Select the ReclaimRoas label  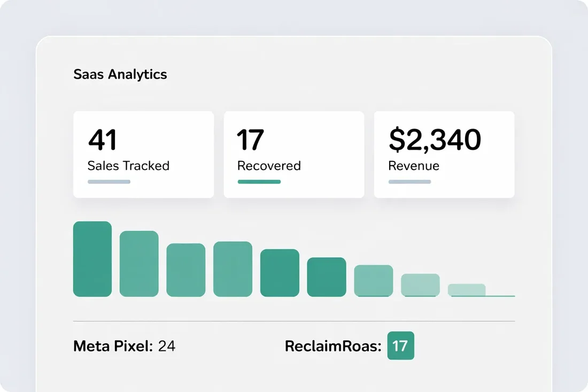pyautogui.click(x=334, y=346)
